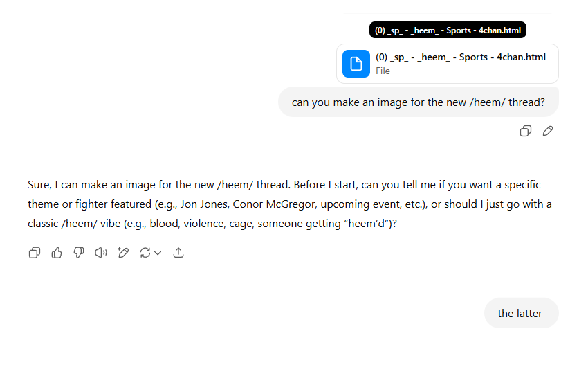This screenshot has width=588, height=376.
Task: Click the file name text in attachment card
Action: click(x=461, y=57)
